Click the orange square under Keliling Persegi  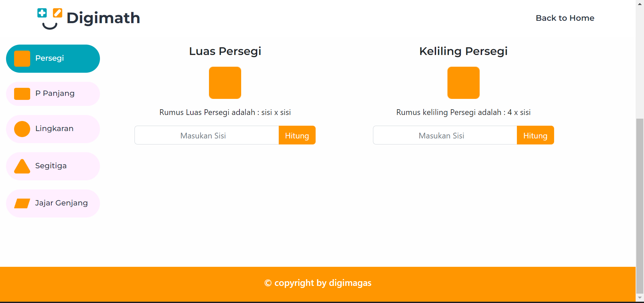click(463, 83)
